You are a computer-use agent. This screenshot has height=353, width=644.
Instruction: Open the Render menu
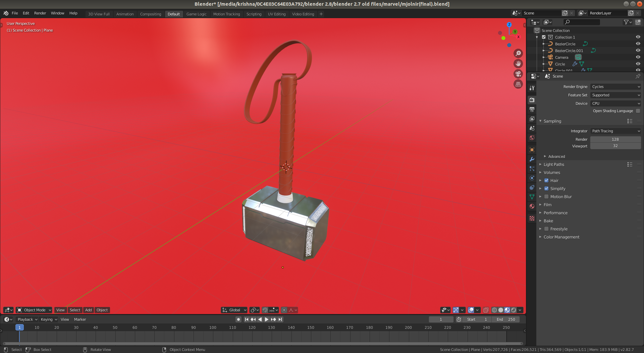(40, 13)
